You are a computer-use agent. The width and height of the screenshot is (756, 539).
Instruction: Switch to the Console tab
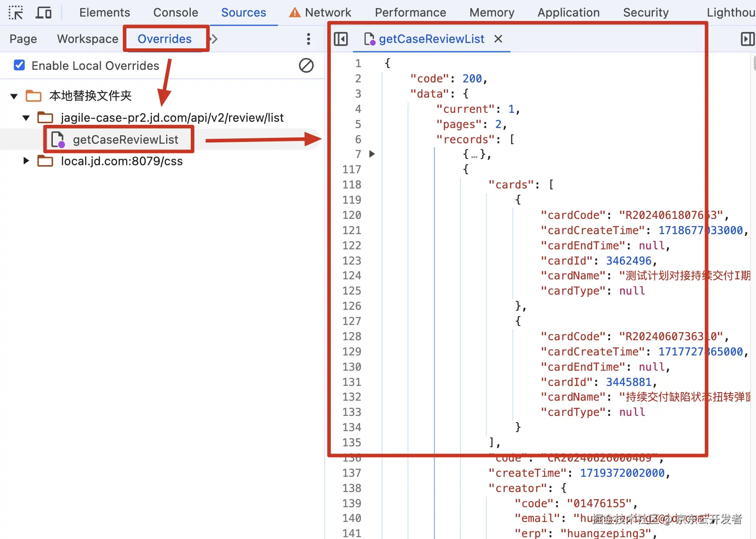[x=176, y=13]
